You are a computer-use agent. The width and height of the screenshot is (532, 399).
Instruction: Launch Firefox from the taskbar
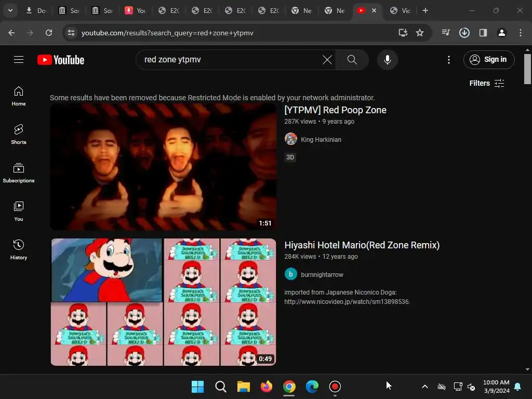click(x=267, y=387)
